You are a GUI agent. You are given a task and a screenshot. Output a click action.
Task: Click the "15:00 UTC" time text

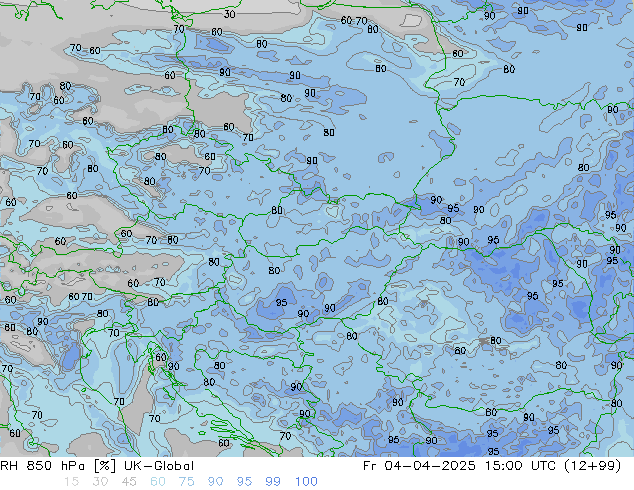tap(522, 466)
